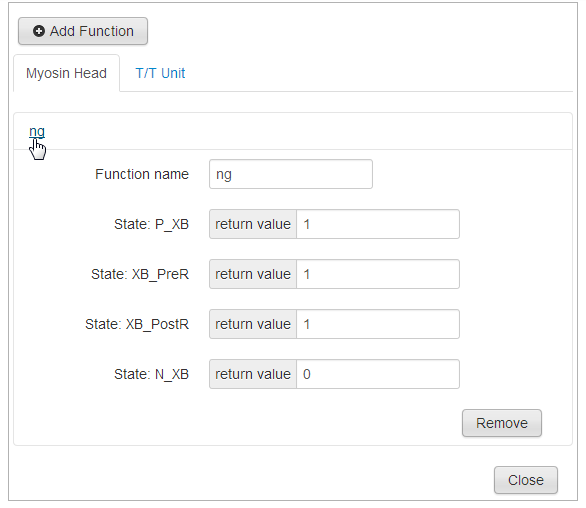The width and height of the screenshot is (586, 508).
Task: Edit the State: P_XB return value field
Action: [378, 224]
